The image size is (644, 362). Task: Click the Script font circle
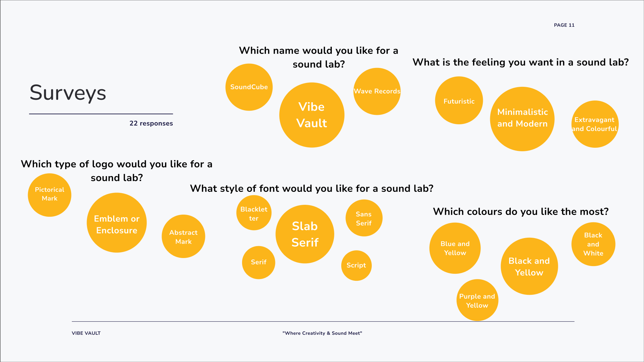point(356,266)
